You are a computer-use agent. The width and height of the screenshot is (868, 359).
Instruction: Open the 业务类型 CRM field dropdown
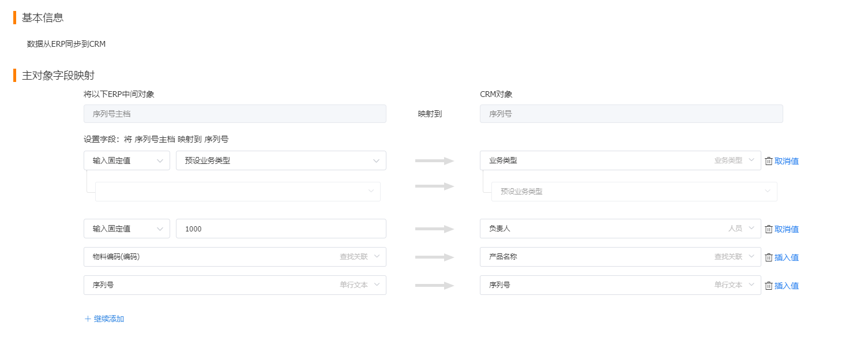[620, 160]
